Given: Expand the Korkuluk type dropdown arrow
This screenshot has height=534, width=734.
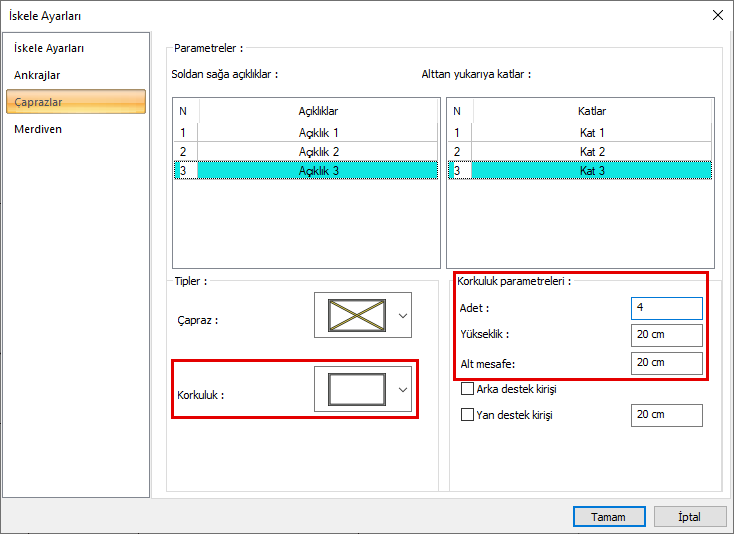Looking at the screenshot, I should [x=403, y=389].
